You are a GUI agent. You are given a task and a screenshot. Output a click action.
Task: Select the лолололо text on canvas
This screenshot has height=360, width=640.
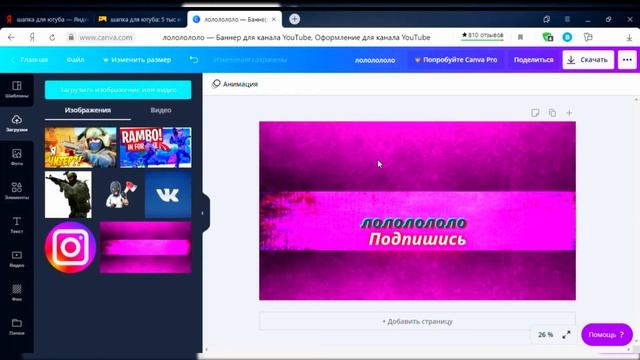tap(413, 223)
